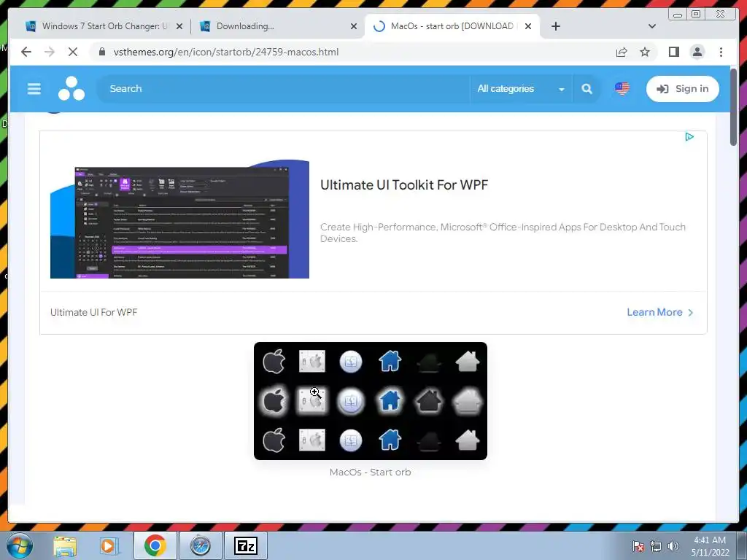Expand the All categories dropdown
Image resolution: width=747 pixels, height=560 pixels.
pos(521,88)
